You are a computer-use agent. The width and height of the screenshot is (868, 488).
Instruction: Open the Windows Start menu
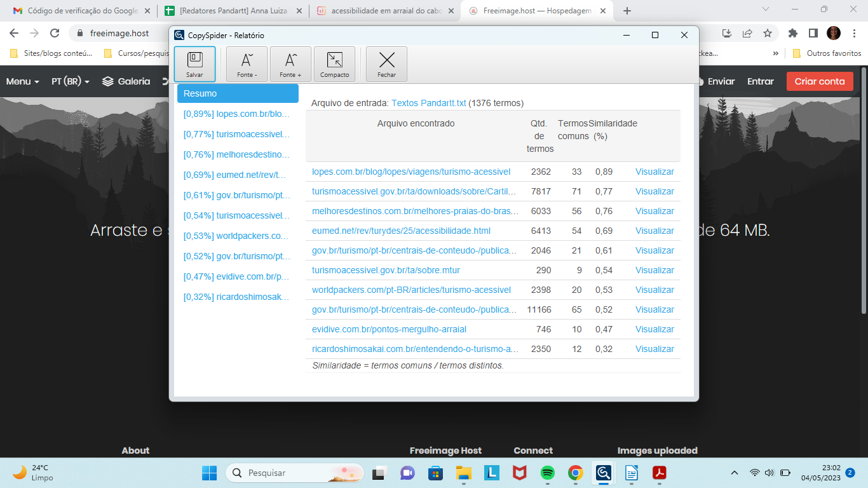(209, 473)
